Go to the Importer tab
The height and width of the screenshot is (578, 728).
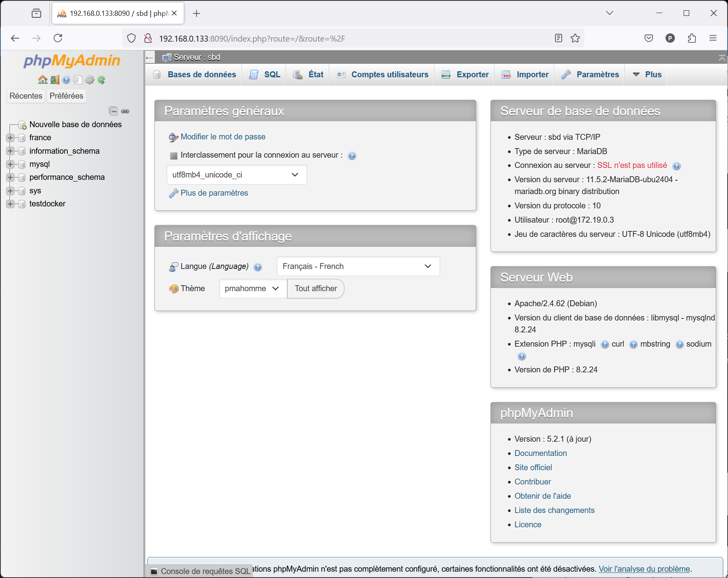pos(525,74)
